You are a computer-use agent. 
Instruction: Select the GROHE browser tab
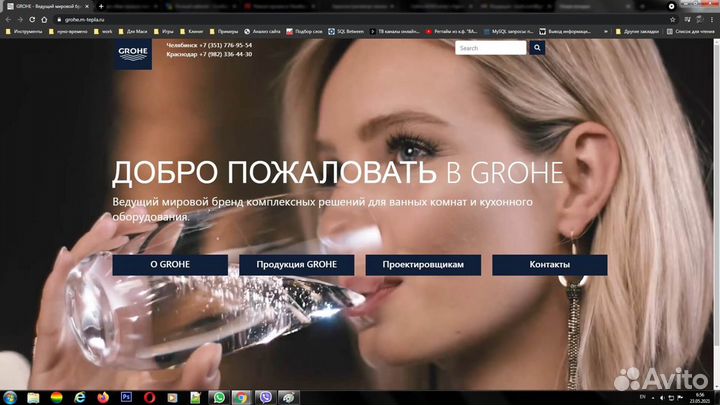46,6
